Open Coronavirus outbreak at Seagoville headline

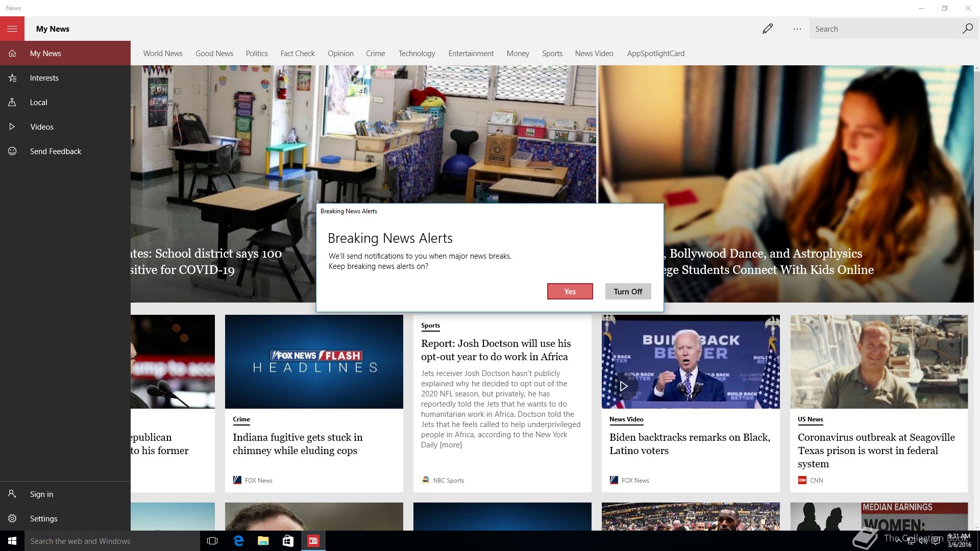point(876,450)
